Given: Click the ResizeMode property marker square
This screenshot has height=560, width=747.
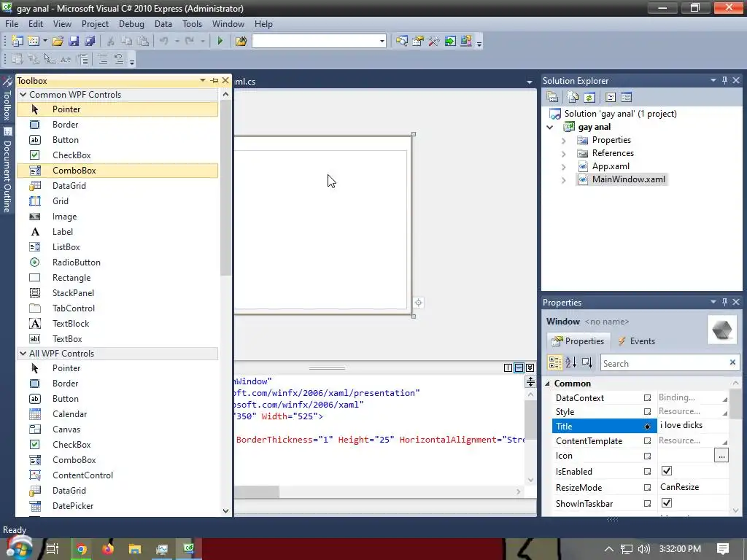Looking at the screenshot, I should pyautogui.click(x=647, y=487).
